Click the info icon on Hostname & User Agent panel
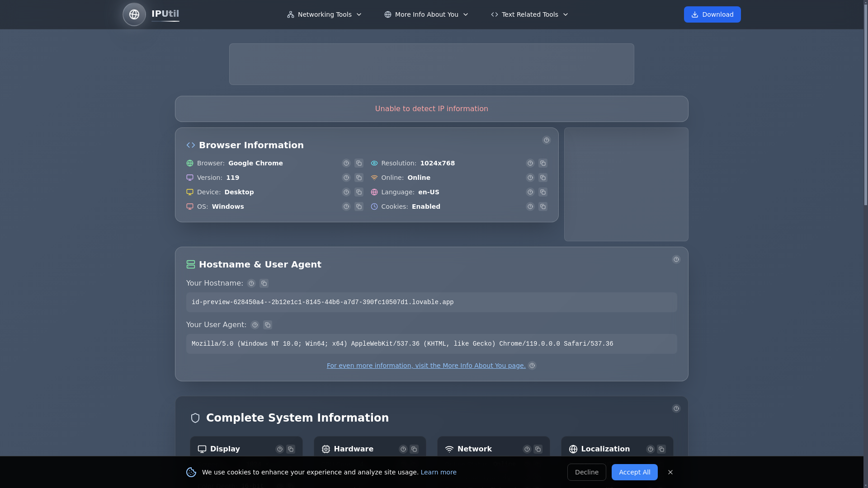Viewport: 868px width, 488px height. [676, 259]
